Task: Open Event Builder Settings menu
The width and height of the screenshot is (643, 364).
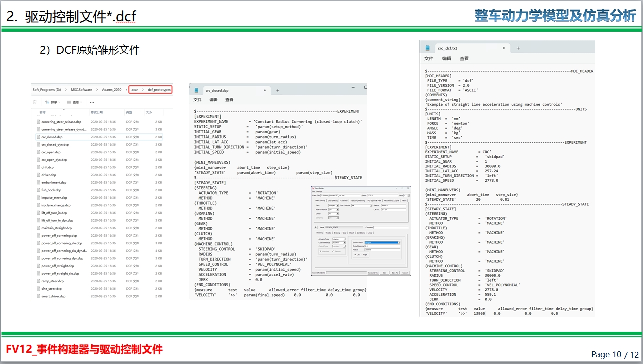Action: [x=319, y=191]
